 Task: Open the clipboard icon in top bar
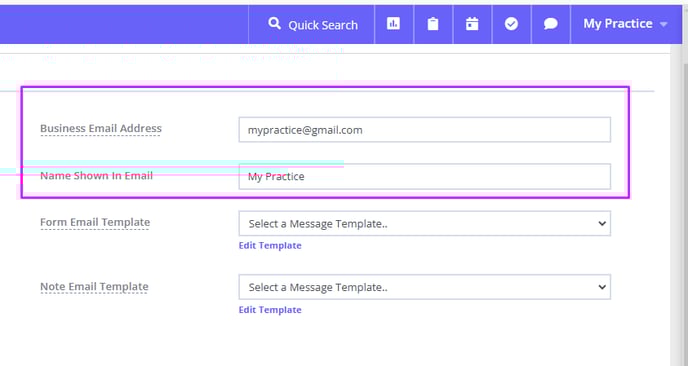coord(433,24)
